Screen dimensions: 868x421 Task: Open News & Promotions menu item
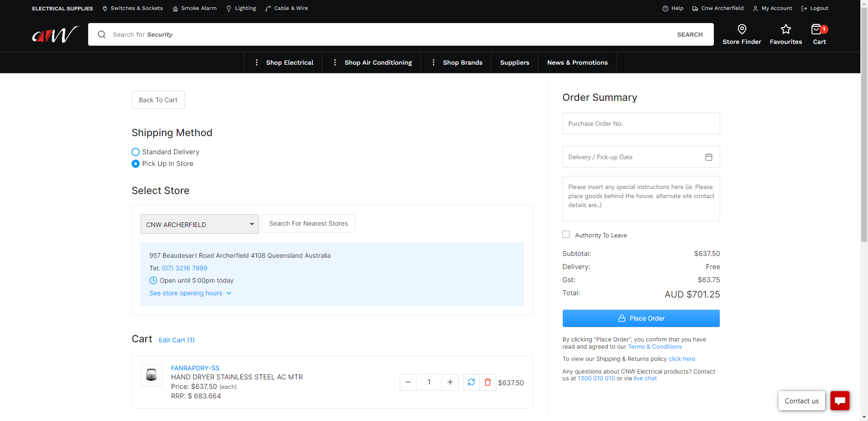[x=577, y=62]
